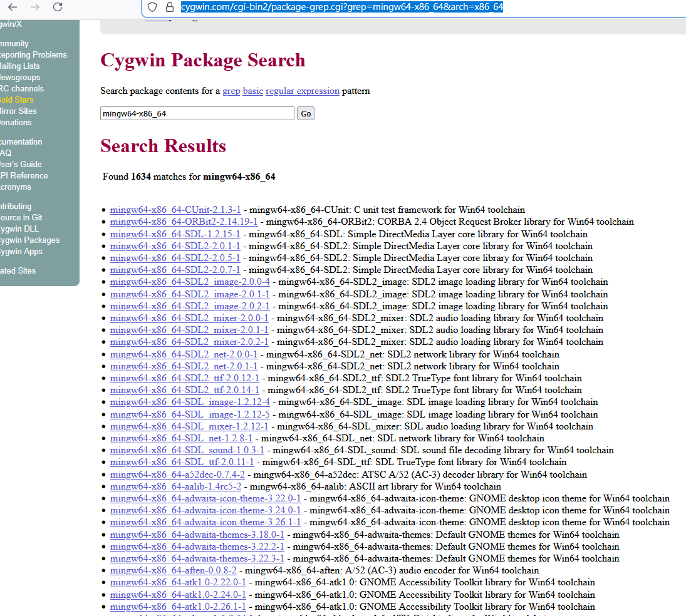This screenshot has width=686, height=616.
Task: Open mingw64-x86_64-SDL2-2.0.5-1 package link
Action: click(x=175, y=258)
